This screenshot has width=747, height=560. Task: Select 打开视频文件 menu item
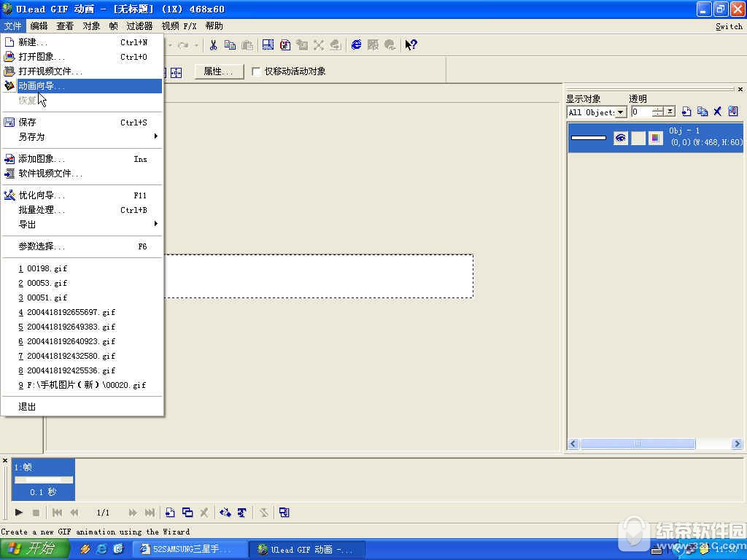82,71
